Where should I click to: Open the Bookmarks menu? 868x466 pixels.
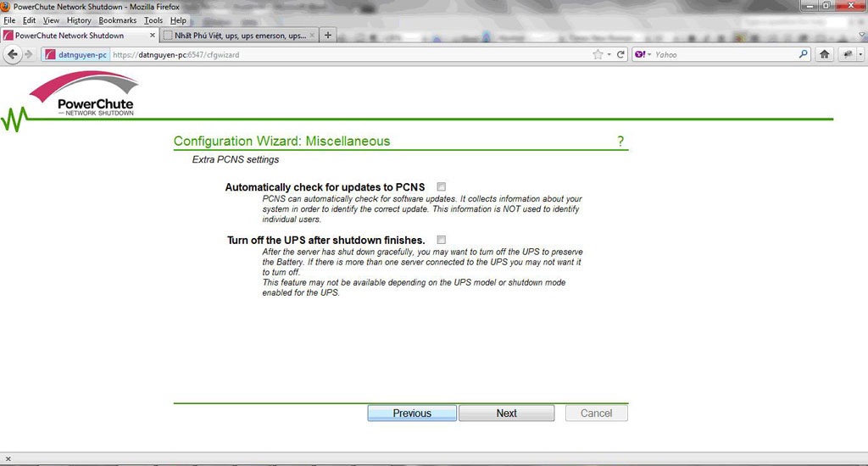tap(117, 20)
